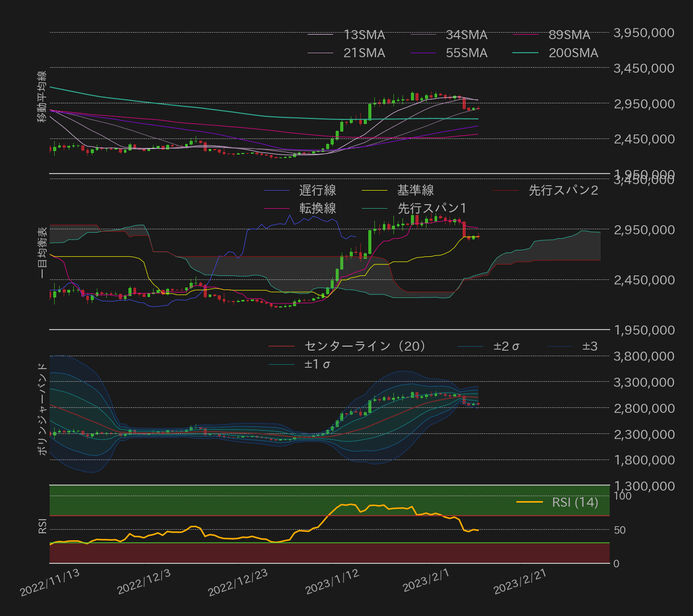Hide the 遅行線 lagging span line
693x616 pixels.
pos(278,191)
